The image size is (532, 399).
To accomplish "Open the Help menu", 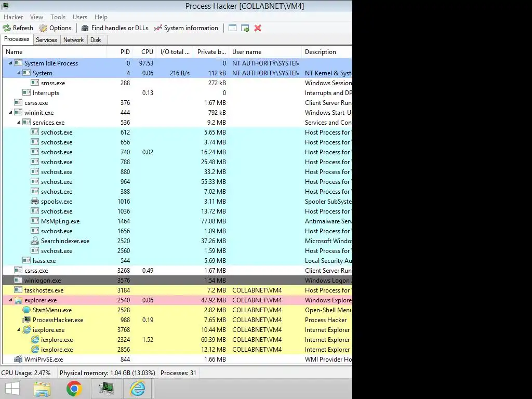I will [101, 17].
